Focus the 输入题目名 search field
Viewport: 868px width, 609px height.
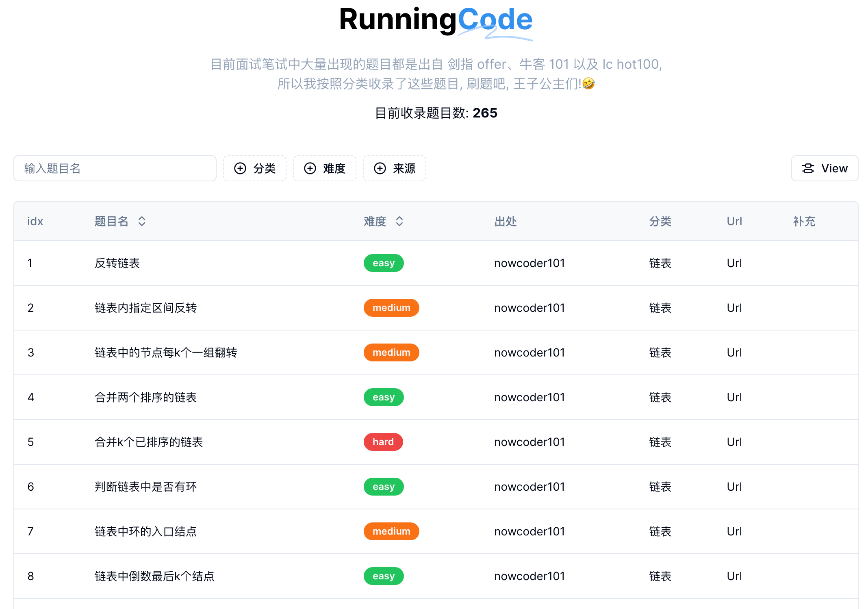coord(115,168)
